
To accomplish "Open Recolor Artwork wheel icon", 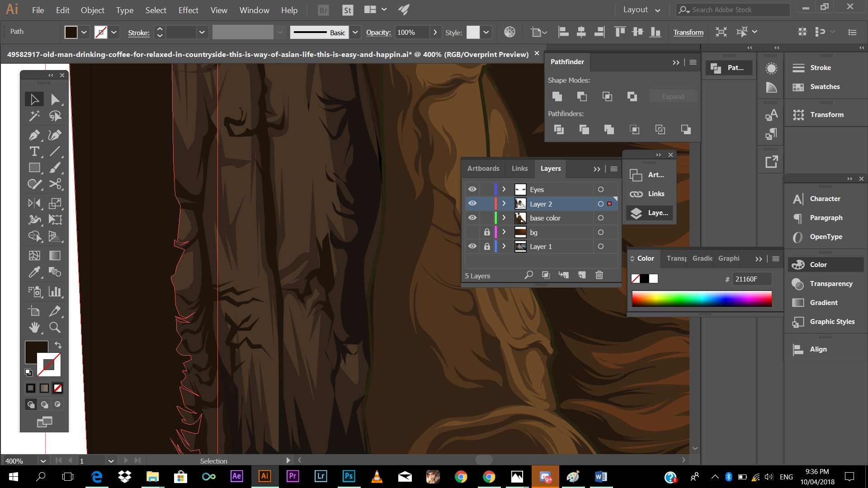I will [x=509, y=32].
